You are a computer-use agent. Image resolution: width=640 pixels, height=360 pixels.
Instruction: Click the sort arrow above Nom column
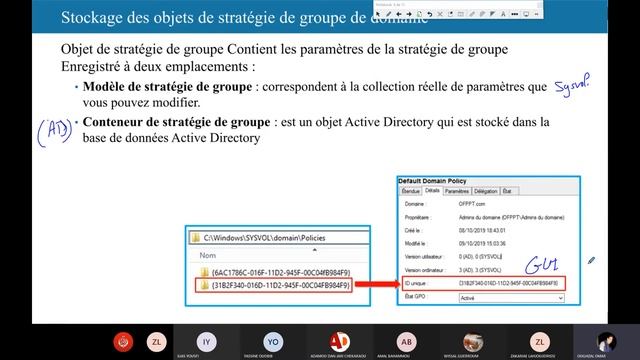[x=315, y=249]
